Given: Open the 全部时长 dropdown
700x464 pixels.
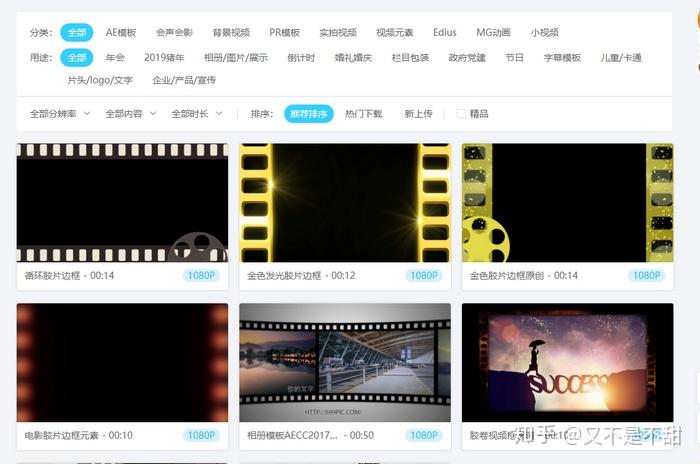Looking at the screenshot, I should (197, 114).
